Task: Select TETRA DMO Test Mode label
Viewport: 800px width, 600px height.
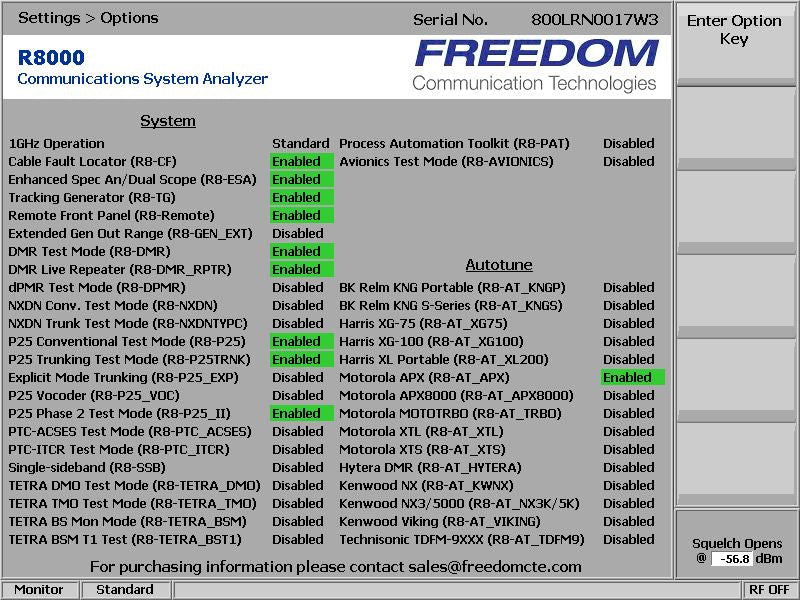Action: pyautogui.click(x=134, y=486)
